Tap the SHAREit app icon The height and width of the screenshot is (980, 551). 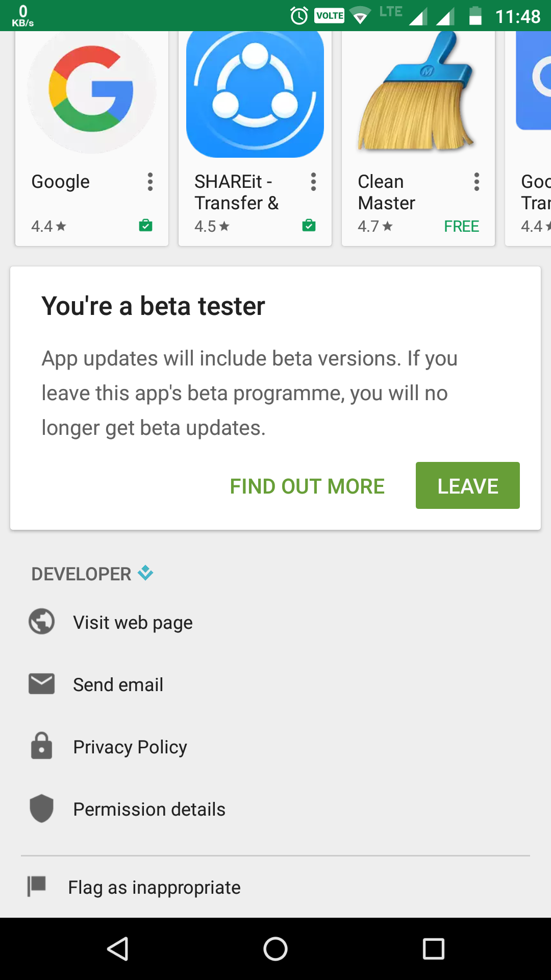click(255, 94)
